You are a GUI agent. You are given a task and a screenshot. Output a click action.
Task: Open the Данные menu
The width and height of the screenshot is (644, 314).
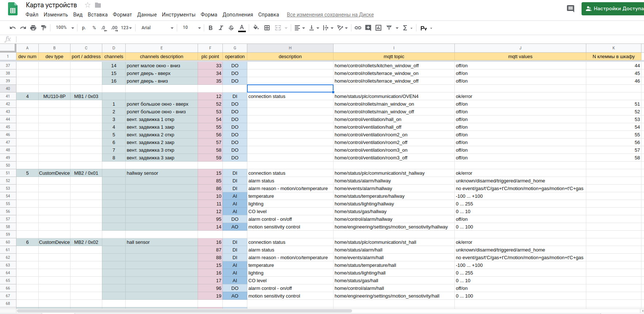[147, 15]
